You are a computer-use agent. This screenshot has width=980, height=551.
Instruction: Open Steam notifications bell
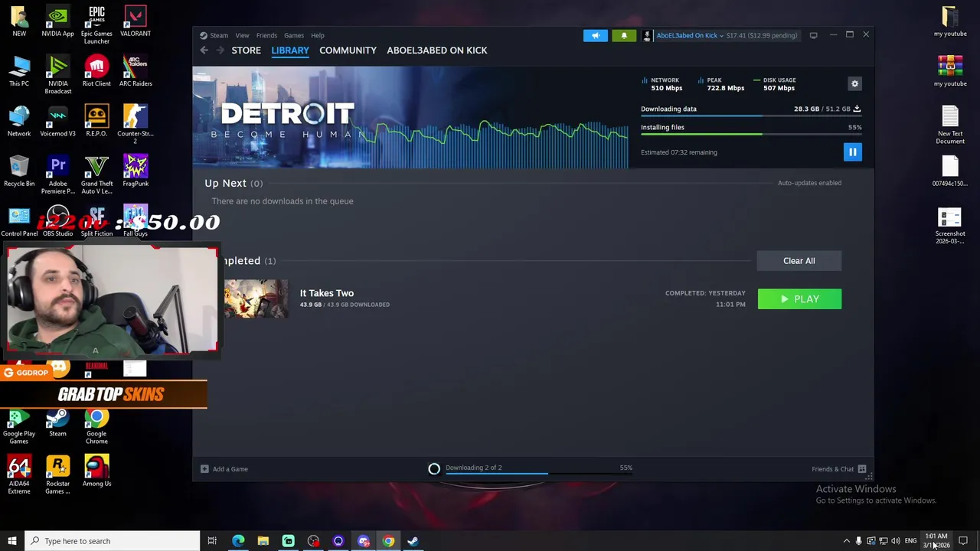tap(624, 35)
